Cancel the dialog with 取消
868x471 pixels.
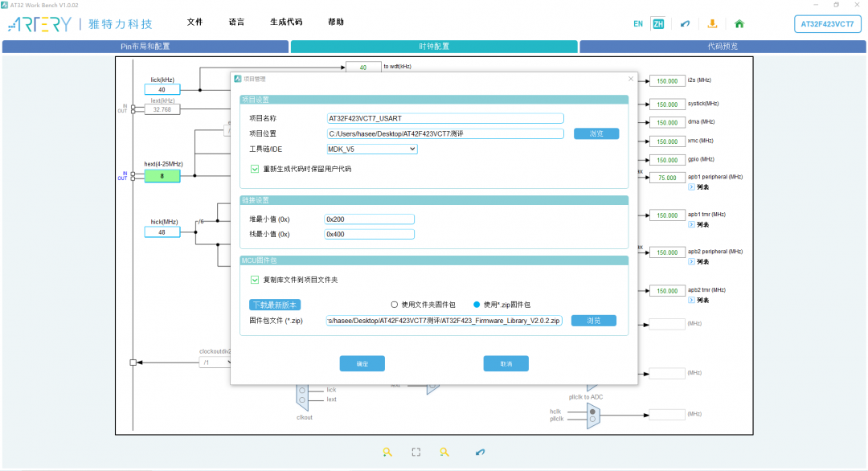[506, 363]
